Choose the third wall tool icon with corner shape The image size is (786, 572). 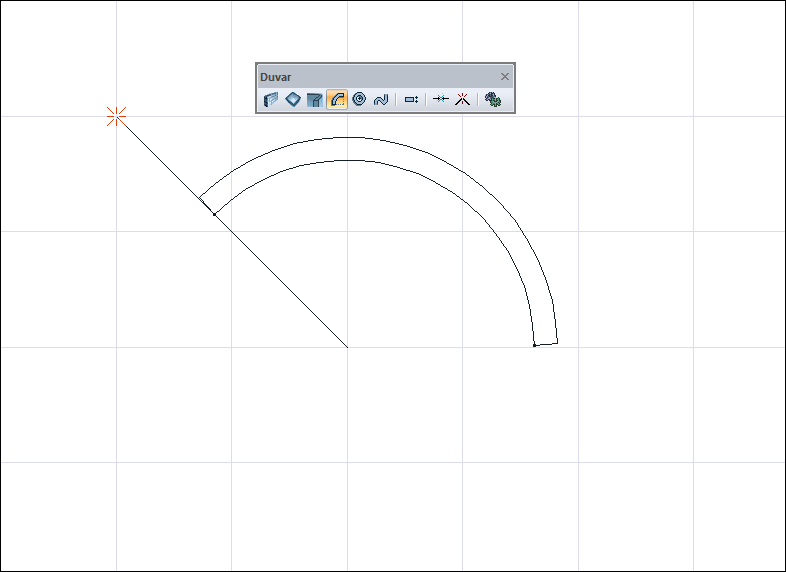315,100
